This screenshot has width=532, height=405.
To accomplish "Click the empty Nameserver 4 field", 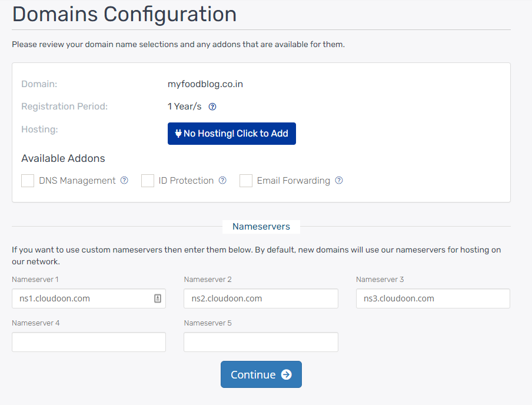I will [89, 342].
